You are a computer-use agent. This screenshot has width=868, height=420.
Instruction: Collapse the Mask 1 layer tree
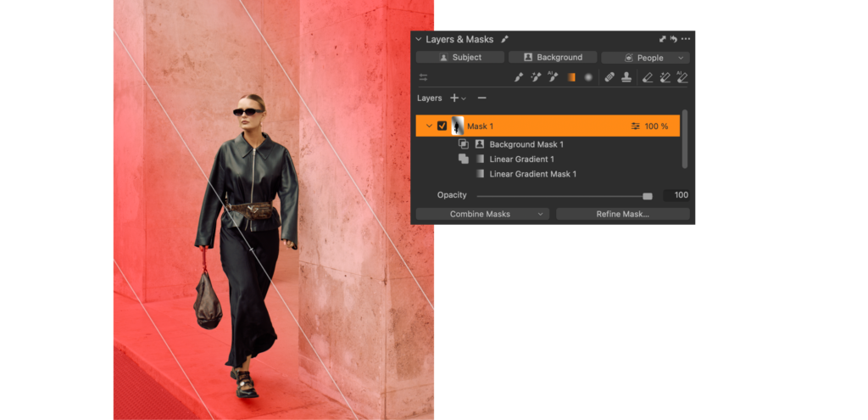pyautogui.click(x=429, y=126)
